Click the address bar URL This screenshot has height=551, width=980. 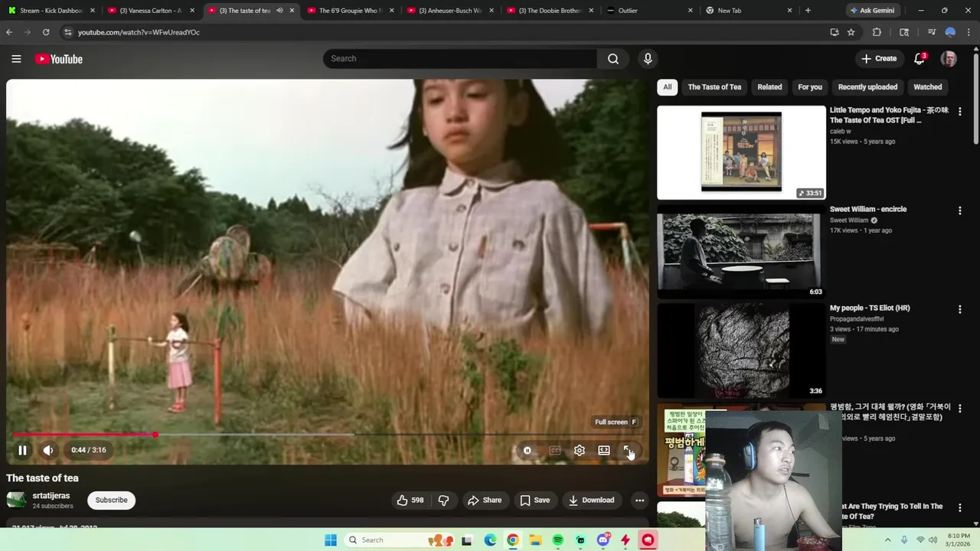139,32
